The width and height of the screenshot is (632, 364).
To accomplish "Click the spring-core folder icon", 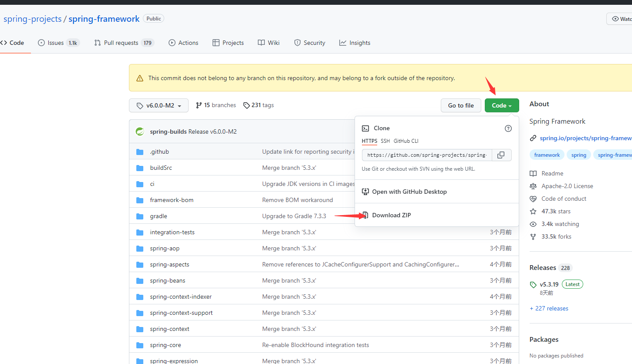I will (140, 345).
